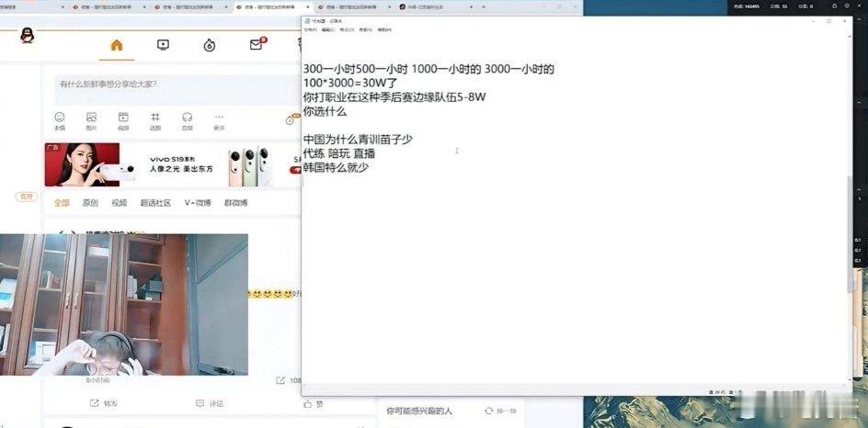
Task: Open the Weibo video channel icon
Action: [x=163, y=45]
